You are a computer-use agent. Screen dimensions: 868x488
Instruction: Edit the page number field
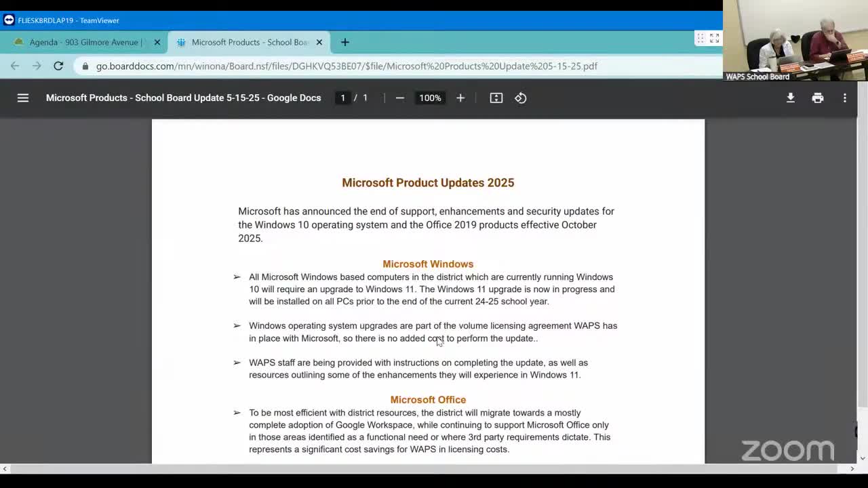click(342, 98)
